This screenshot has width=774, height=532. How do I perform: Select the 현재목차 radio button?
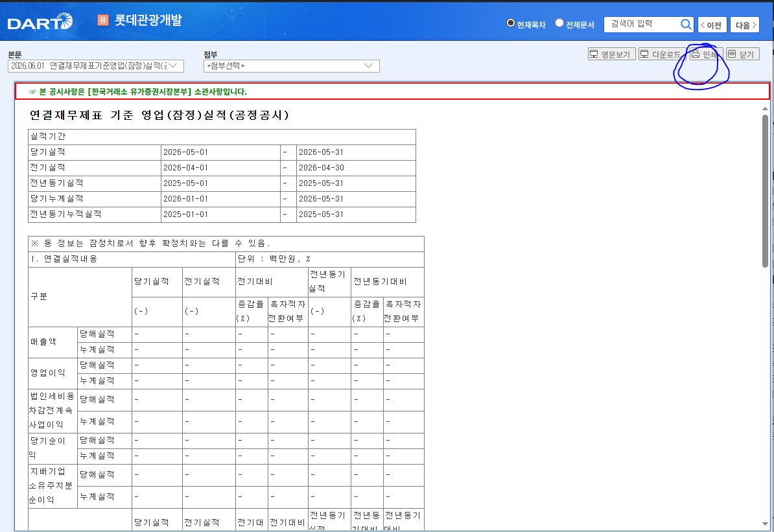511,23
